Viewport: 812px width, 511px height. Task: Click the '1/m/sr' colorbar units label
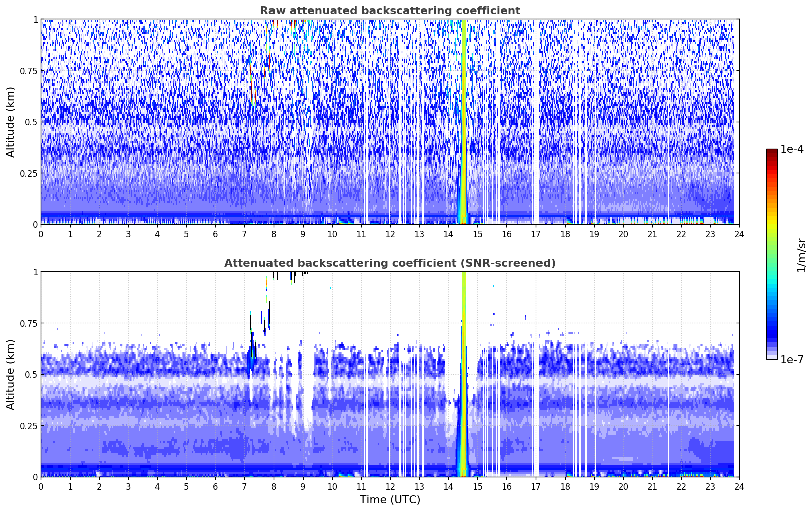point(801,254)
